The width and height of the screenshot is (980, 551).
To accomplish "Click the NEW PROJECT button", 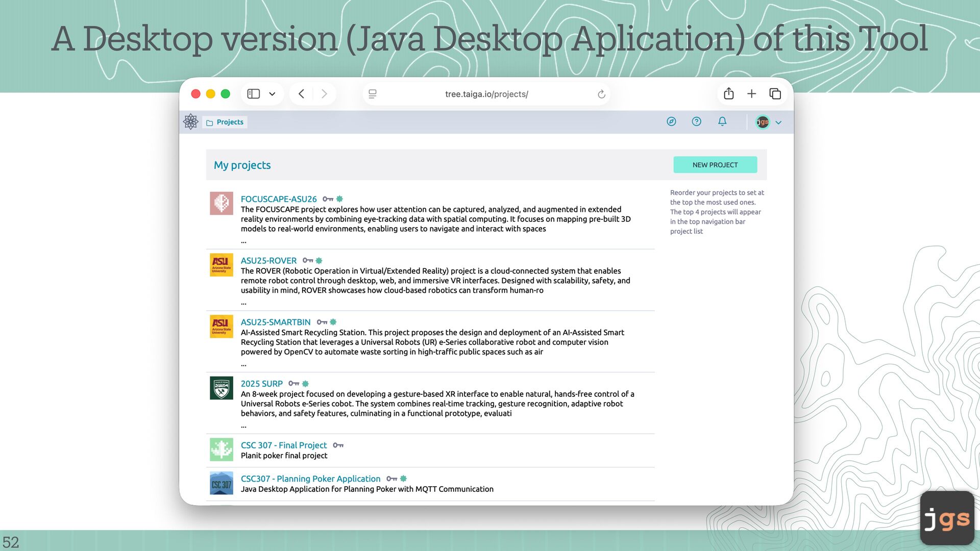I will [x=715, y=165].
